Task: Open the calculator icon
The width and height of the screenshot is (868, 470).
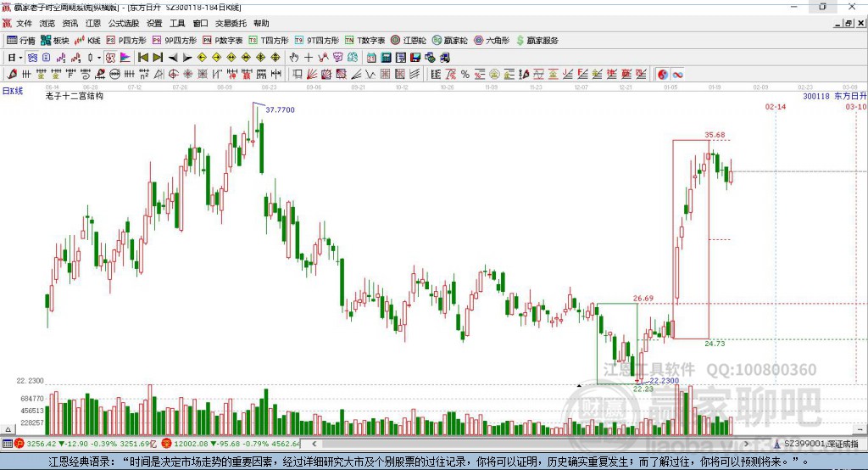Action: 386,58
